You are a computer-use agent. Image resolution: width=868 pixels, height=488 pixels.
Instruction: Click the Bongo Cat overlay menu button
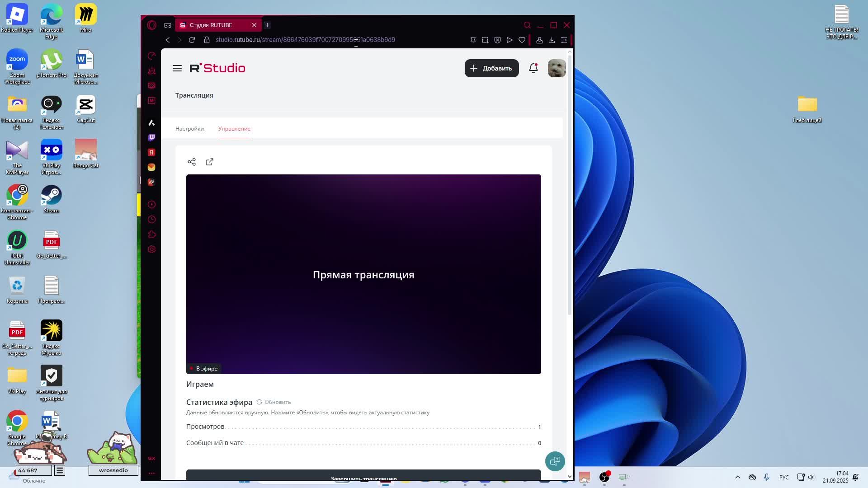60,470
